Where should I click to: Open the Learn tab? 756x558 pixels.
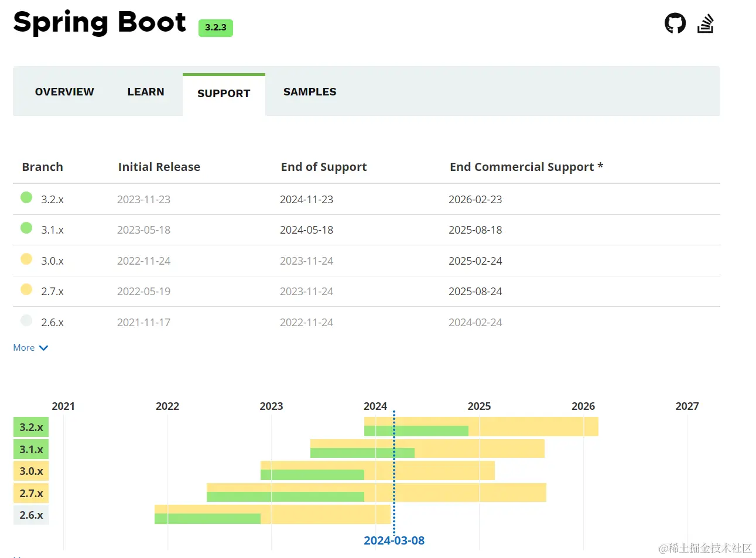coord(146,92)
